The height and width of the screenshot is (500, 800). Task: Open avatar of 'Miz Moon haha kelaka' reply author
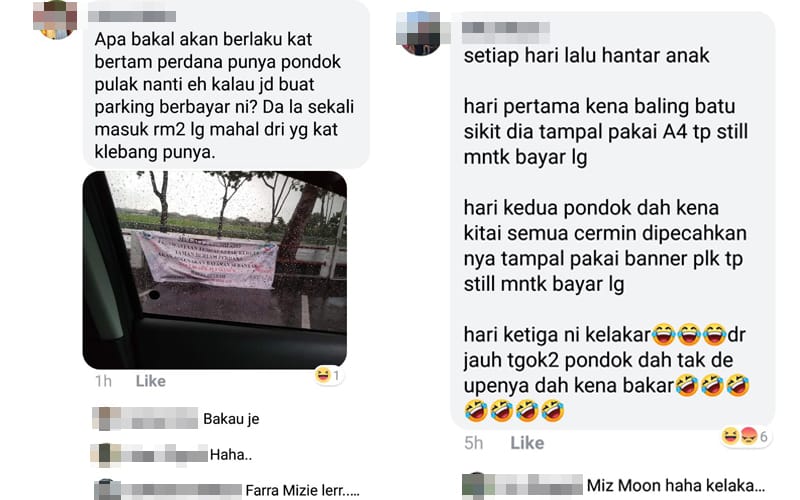coord(474,486)
